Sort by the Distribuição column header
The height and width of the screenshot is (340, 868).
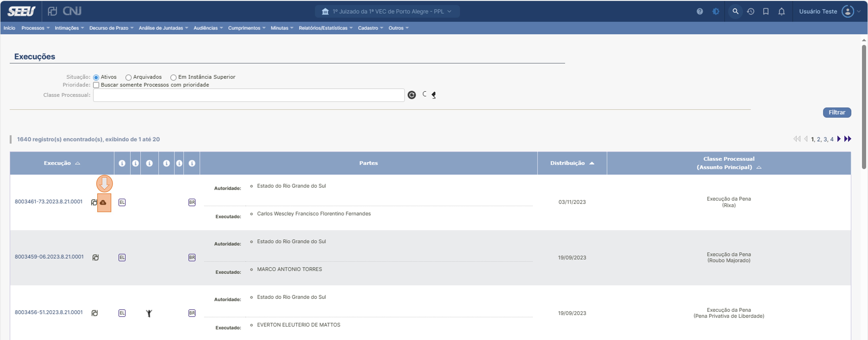(x=572, y=163)
